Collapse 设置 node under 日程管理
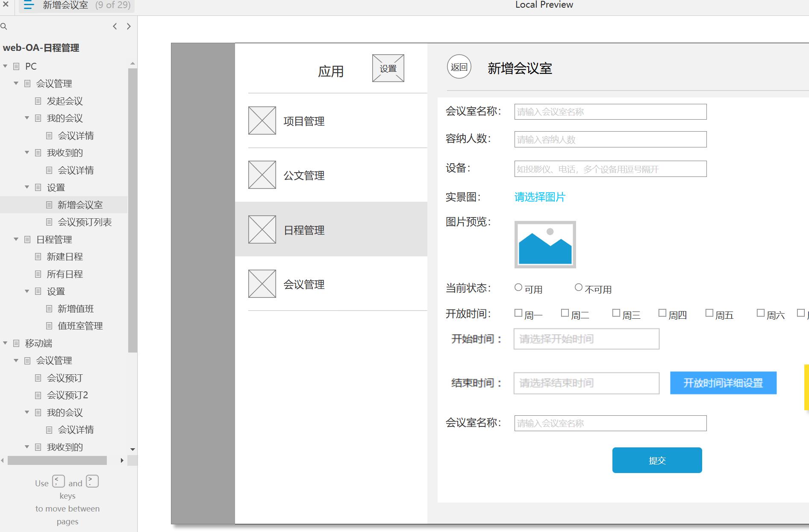 click(x=27, y=291)
